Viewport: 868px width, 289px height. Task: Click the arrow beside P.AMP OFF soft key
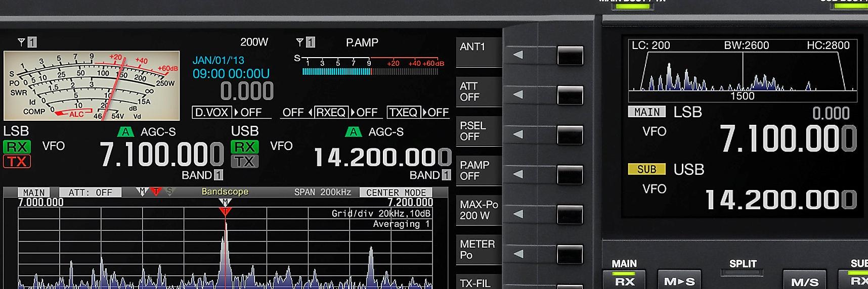(518, 174)
